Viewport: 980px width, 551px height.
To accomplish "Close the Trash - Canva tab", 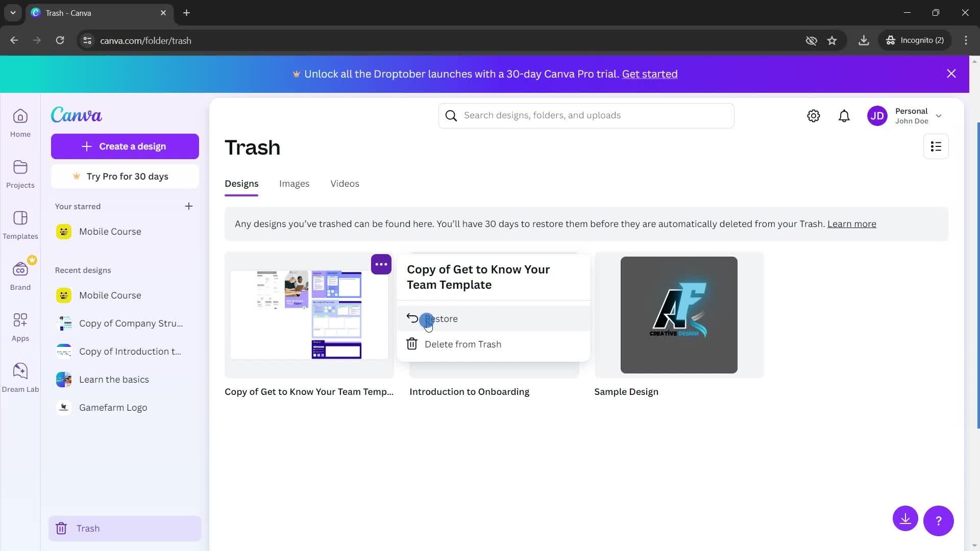I will tap(163, 13).
